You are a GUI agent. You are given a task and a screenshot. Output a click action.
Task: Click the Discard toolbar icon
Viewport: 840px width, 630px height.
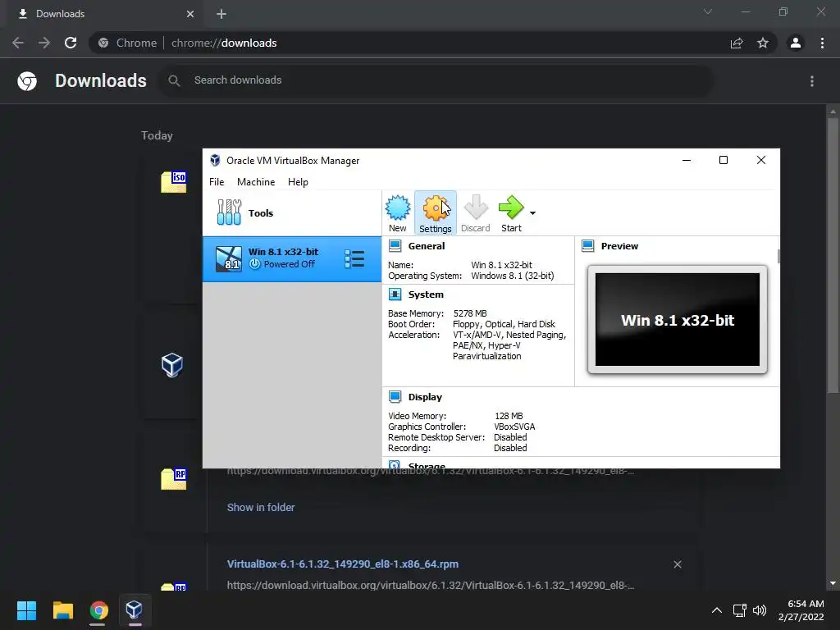pyautogui.click(x=475, y=212)
